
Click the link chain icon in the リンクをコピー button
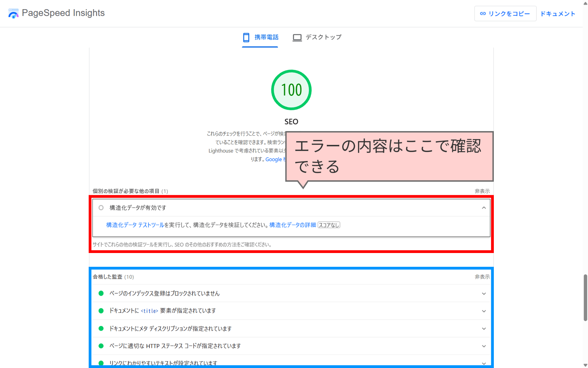pos(483,14)
